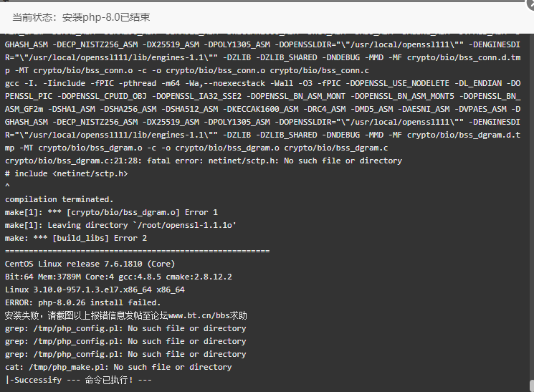Viewport: 534px width, 392px height.
Task: Click the scrollbar track above the thumb
Action: pyautogui.click(x=532, y=204)
